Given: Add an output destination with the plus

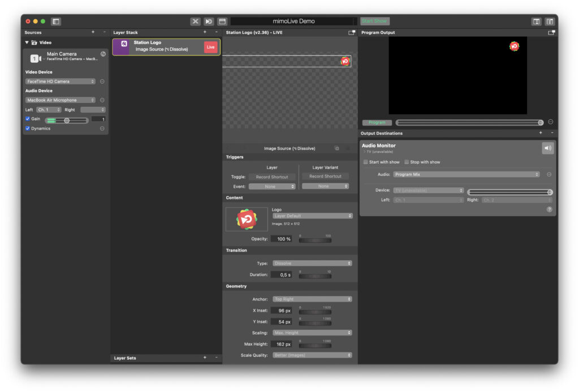Looking at the screenshot, I should (x=541, y=133).
